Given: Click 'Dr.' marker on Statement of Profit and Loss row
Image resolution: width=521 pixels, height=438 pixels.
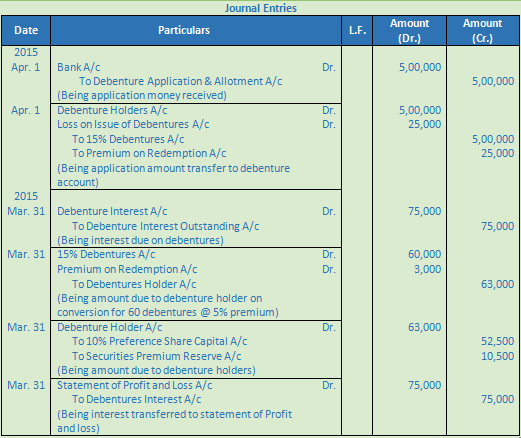Looking at the screenshot, I should pos(329,385).
